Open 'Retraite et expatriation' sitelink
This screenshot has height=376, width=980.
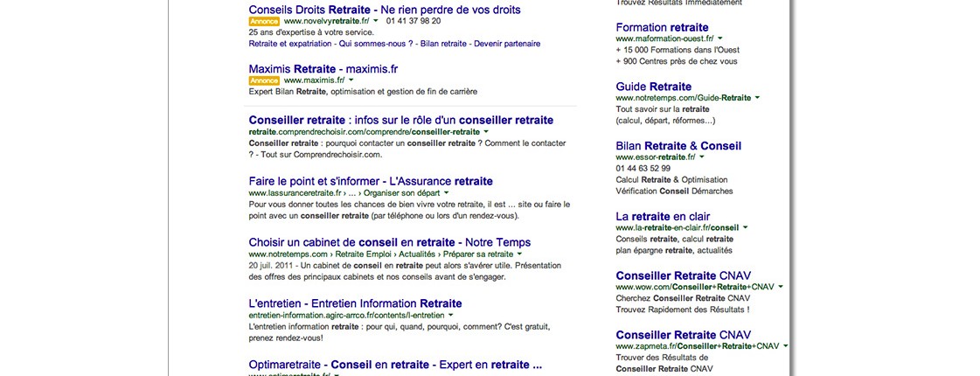(290, 44)
